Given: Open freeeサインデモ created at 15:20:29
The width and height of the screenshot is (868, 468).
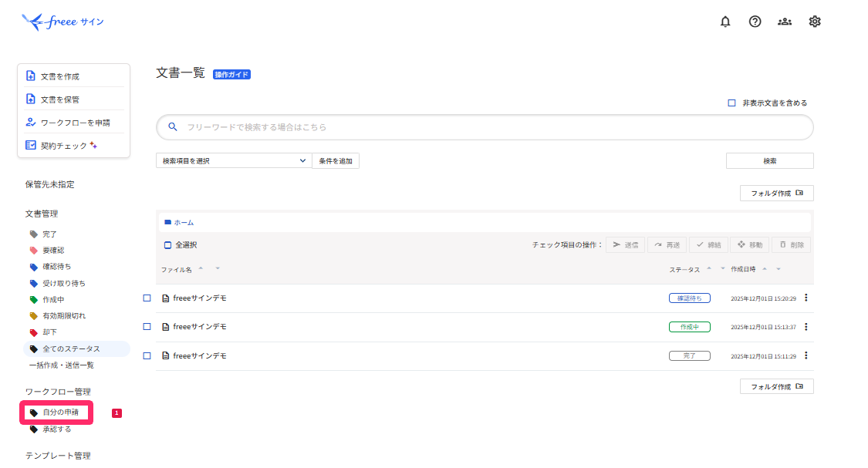Looking at the screenshot, I should pyautogui.click(x=200, y=298).
